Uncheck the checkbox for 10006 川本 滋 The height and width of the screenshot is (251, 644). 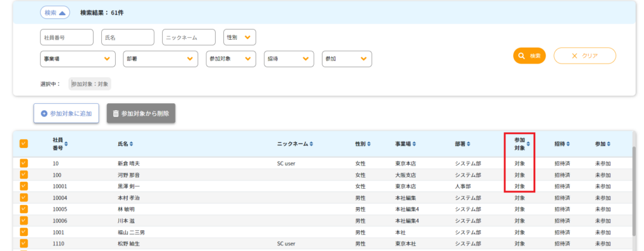[x=24, y=221]
